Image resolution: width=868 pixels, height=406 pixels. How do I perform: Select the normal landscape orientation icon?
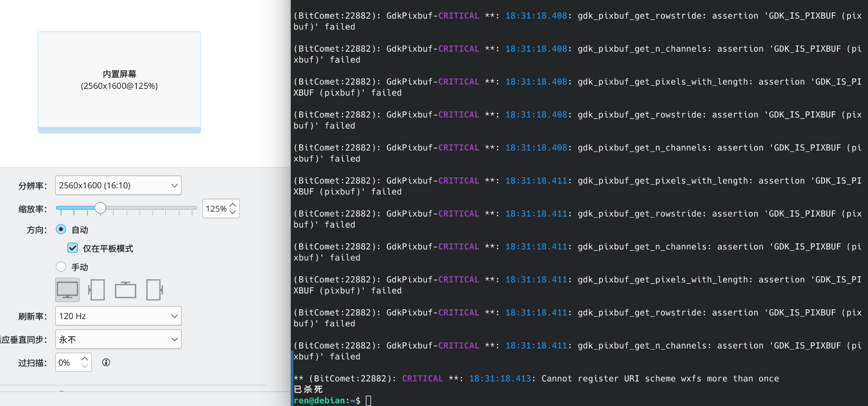tap(67, 290)
